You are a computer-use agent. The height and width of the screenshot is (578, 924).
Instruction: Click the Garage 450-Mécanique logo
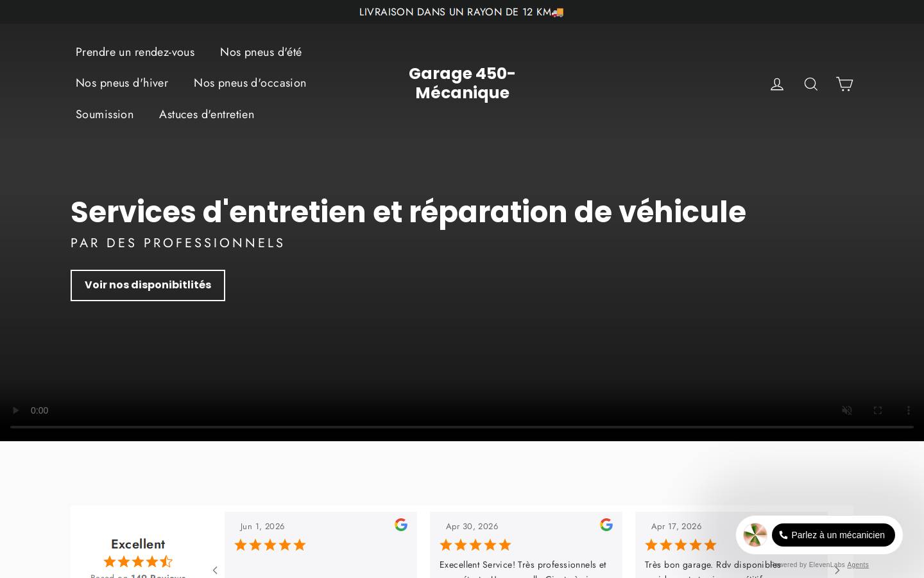pos(462,83)
